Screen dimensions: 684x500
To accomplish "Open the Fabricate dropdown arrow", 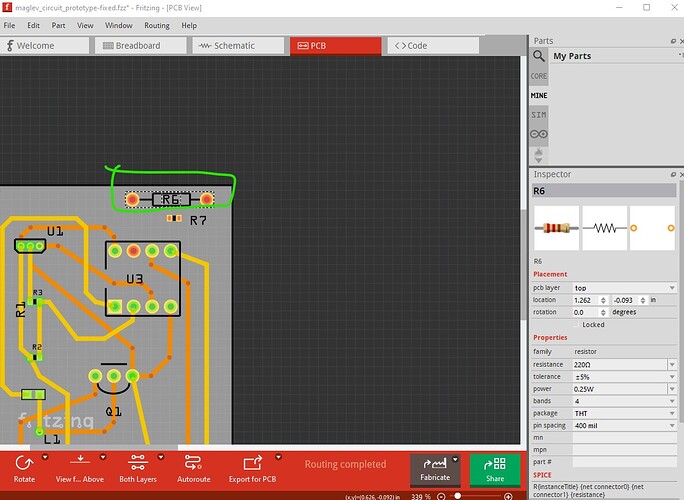I will tap(455, 459).
